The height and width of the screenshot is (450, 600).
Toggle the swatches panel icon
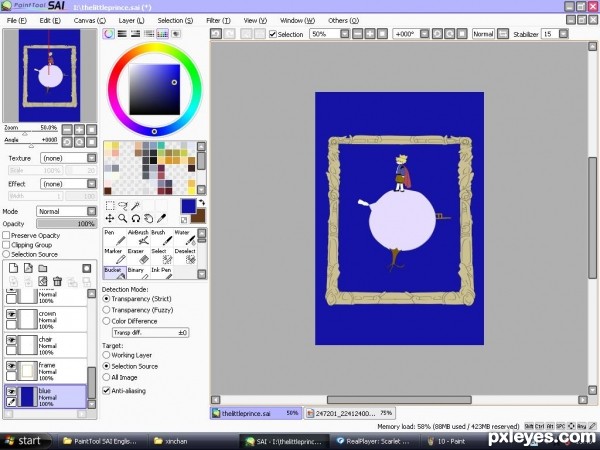[x=162, y=34]
